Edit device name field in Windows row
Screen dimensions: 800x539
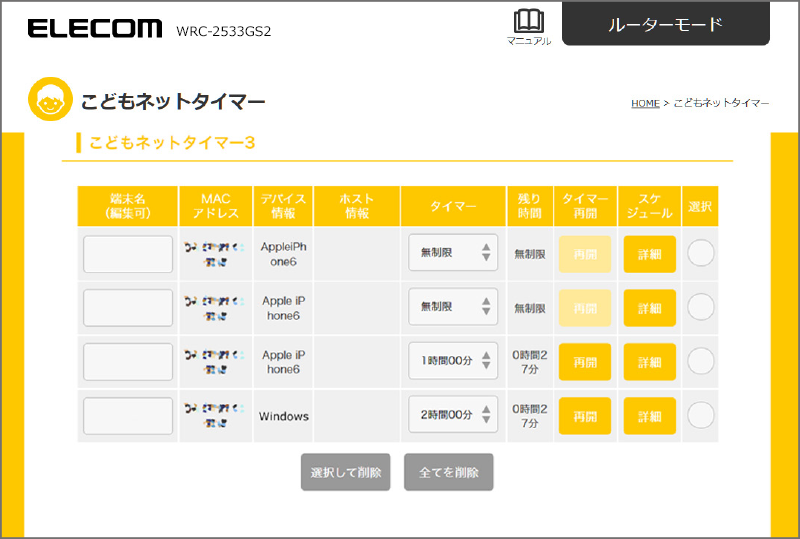[128, 416]
